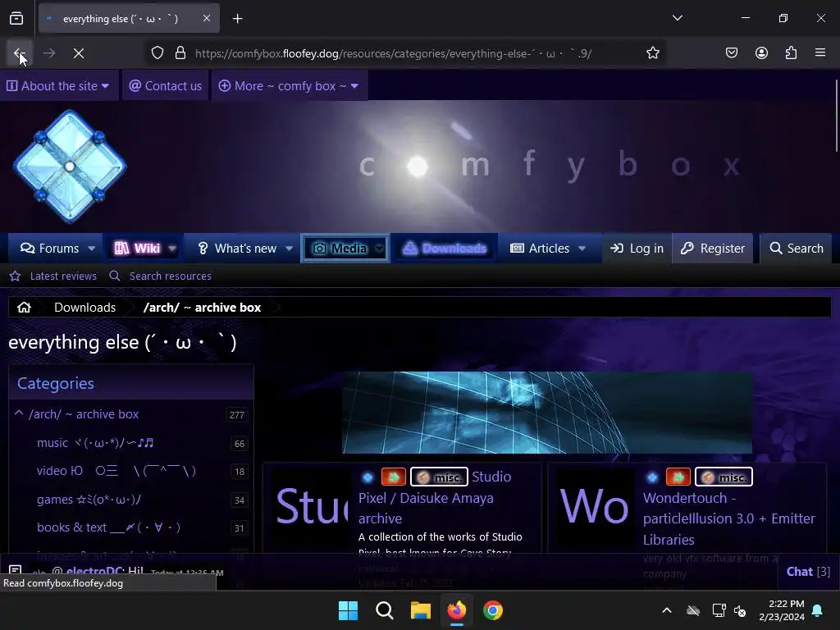Open the list all tabs chevron
840x630 pixels.
(x=677, y=18)
